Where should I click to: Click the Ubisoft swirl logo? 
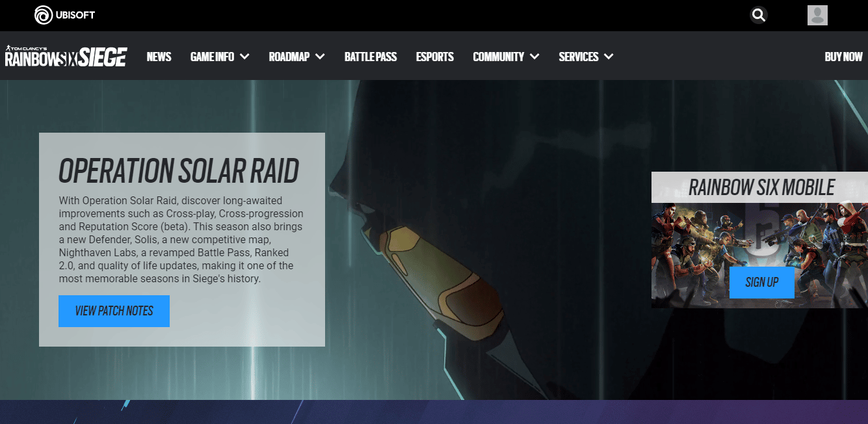[44, 15]
